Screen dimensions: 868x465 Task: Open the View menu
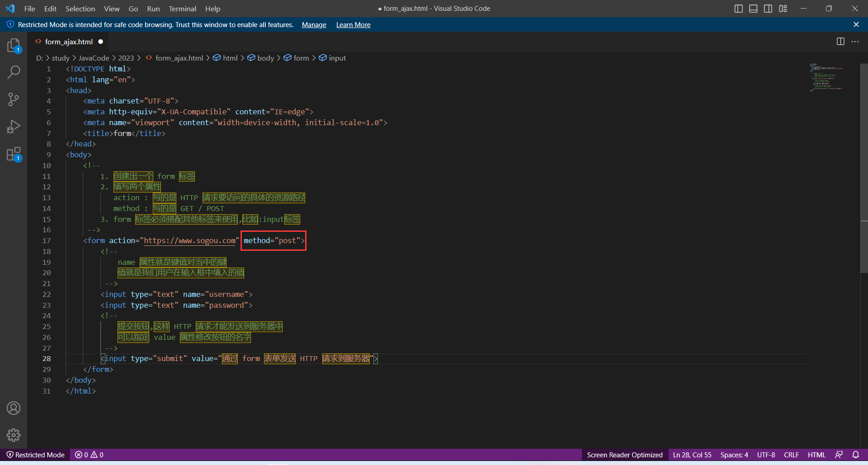coord(112,9)
